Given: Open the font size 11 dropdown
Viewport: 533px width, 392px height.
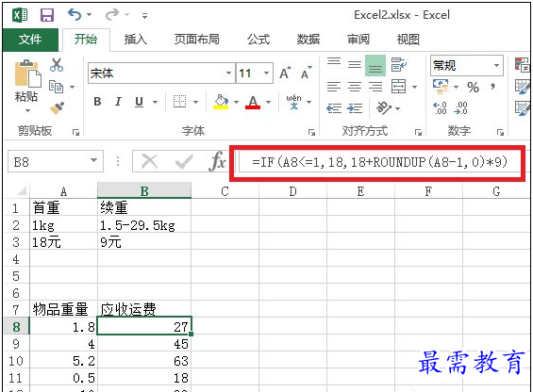Looking at the screenshot, I should 266,73.
